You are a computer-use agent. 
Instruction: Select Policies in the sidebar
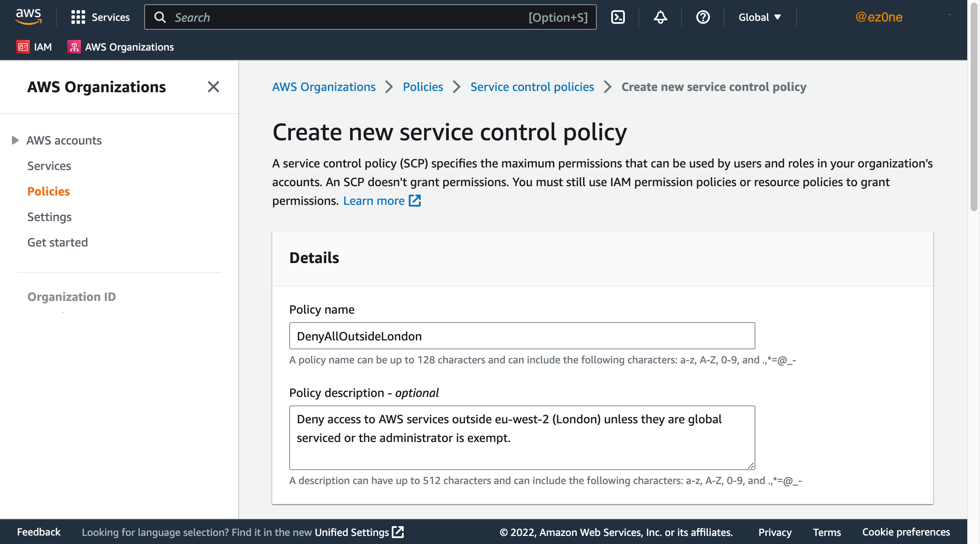pos(48,191)
